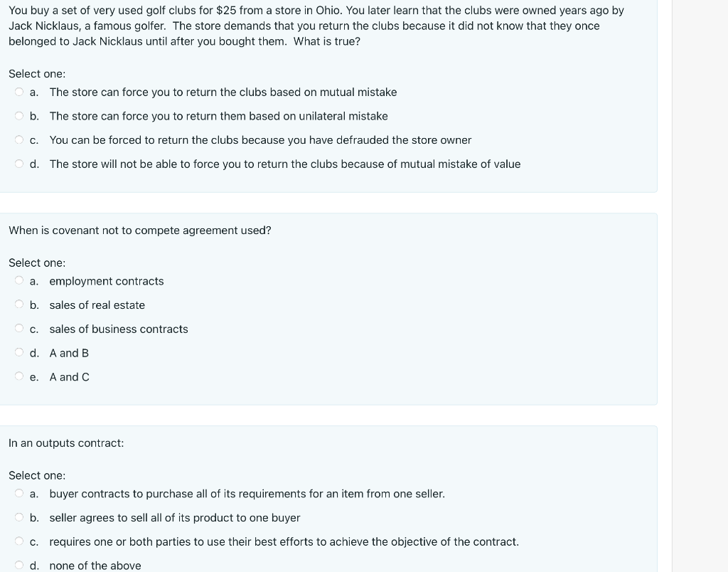
Task: Click the Jack Nicklaus golf clubs question text
Action: [x=316, y=26]
